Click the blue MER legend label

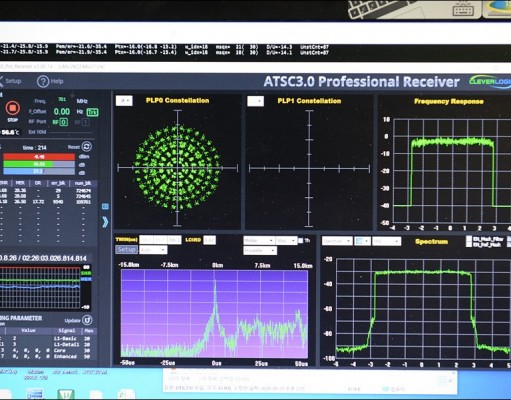(x=86, y=279)
